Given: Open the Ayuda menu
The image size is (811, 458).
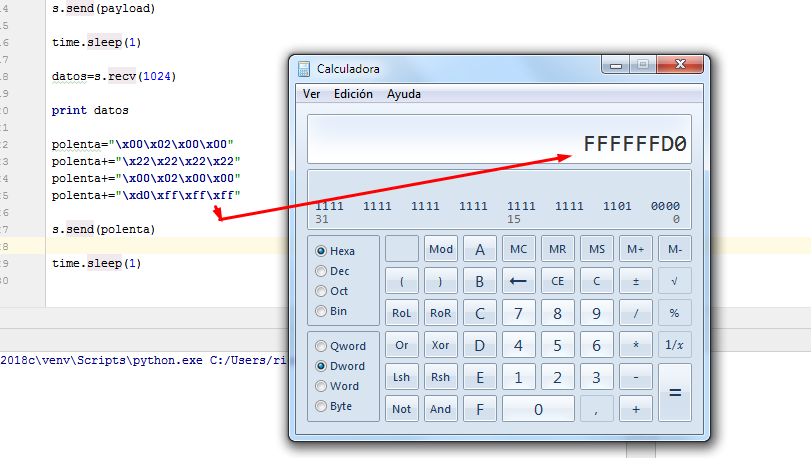Looking at the screenshot, I should tap(404, 94).
